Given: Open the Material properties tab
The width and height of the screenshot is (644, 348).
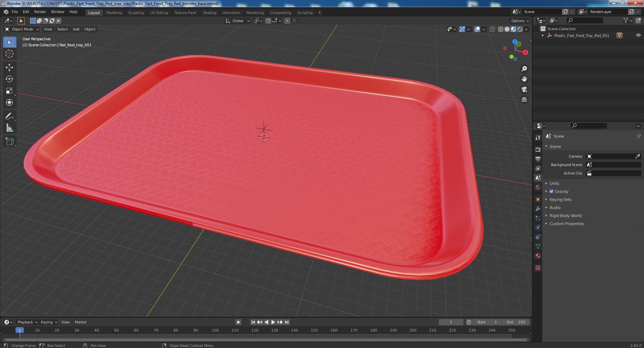Looking at the screenshot, I should [x=538, y=256].
